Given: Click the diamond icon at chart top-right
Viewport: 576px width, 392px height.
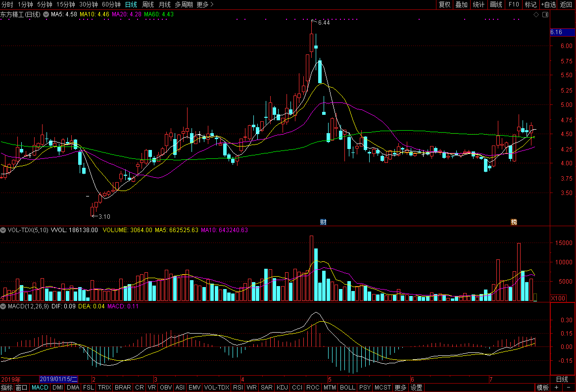Looking at the screenshot, I should click(x=536, y=15).
